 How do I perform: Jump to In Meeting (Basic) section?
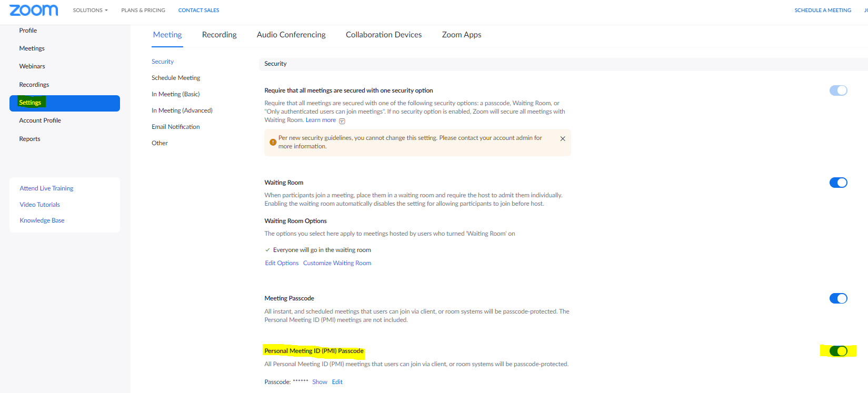coord(176,94)
